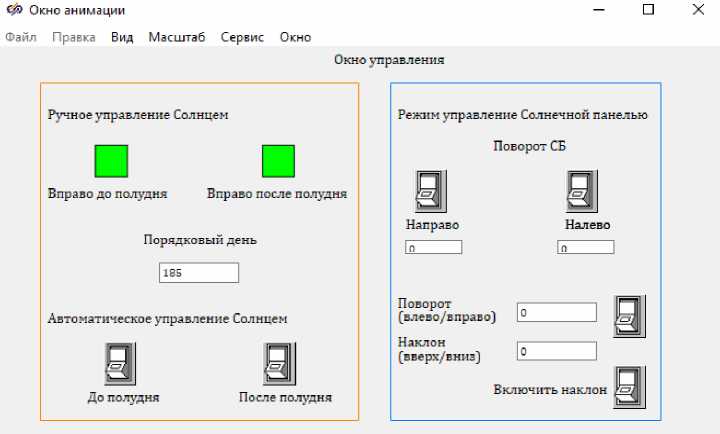The image size is (720, 434).
Task: Flip the 'Направо' solar panel rotation switch
Action: (430, 191)
